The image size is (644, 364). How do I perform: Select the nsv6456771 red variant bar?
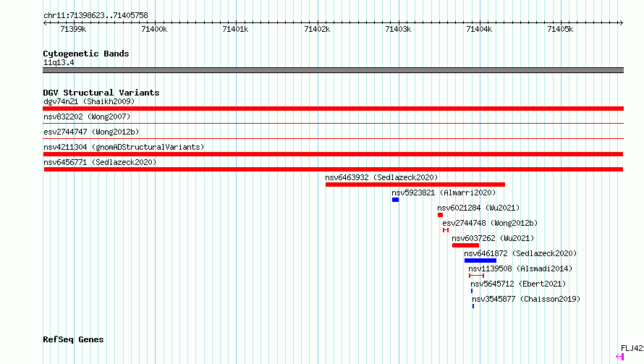coord(334,169)
